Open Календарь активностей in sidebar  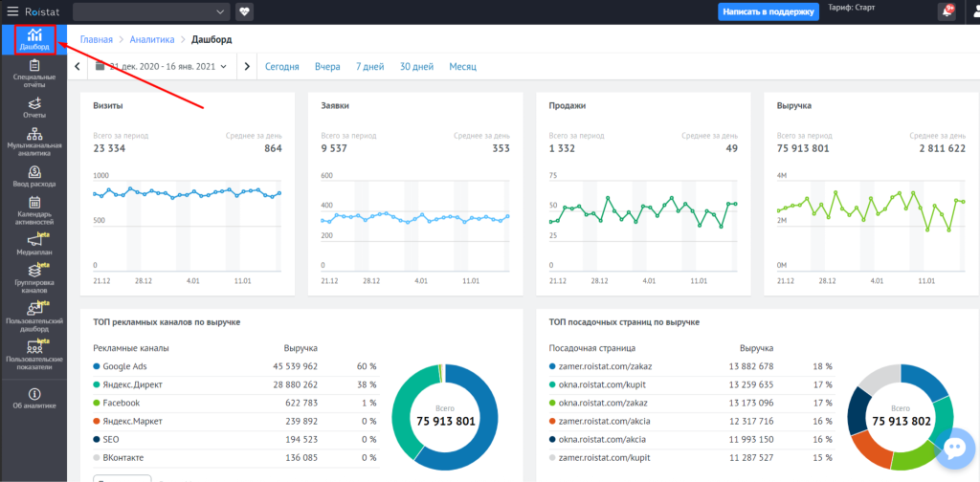tap(34, 210)
